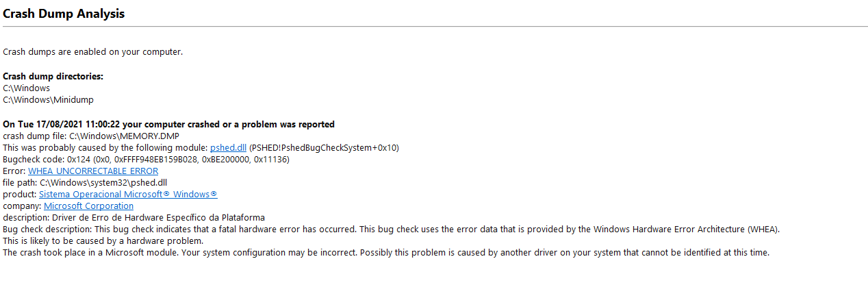Screen dimensions: 868x285
Task: Click the 'likely to be caused by hardware' line
Action: pyautogui.click(x=103, y=241)
